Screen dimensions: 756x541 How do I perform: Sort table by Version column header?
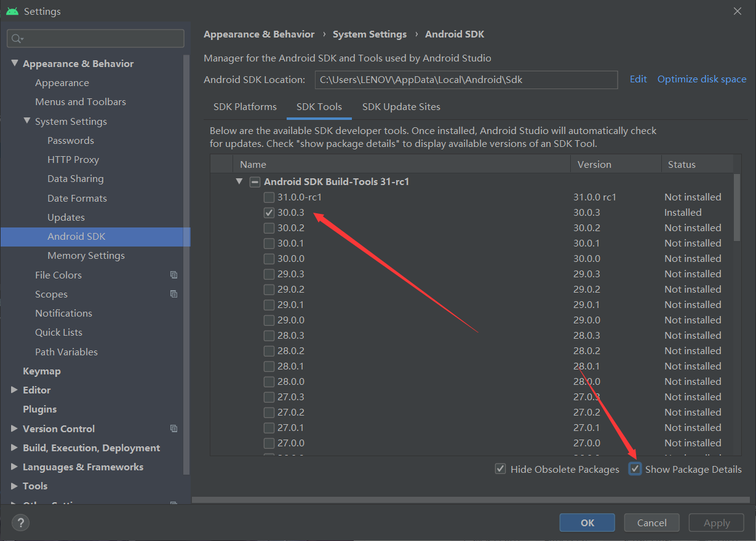point(616,164)
